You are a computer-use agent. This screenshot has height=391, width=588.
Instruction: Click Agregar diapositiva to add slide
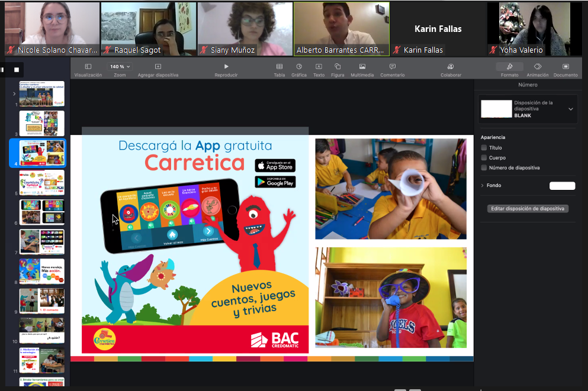point(158,70)
